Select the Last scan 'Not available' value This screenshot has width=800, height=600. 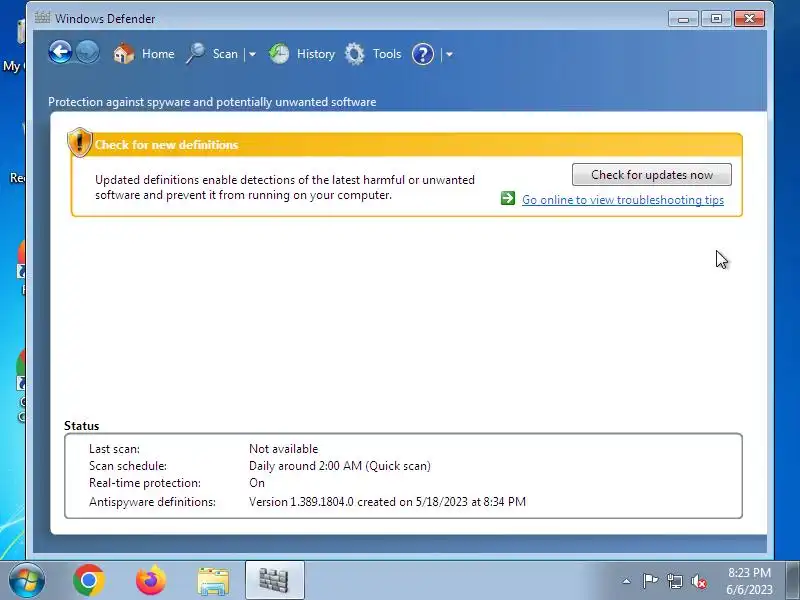(284, 448)
